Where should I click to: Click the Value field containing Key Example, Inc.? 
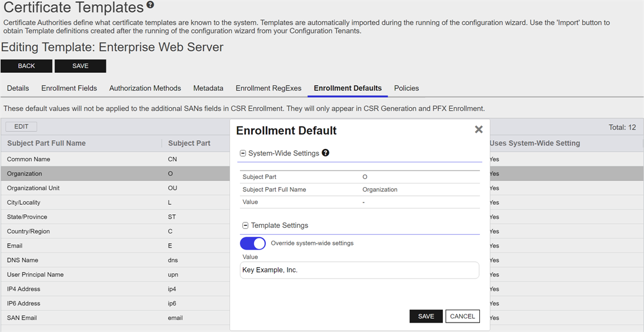(x=359, y=270)
